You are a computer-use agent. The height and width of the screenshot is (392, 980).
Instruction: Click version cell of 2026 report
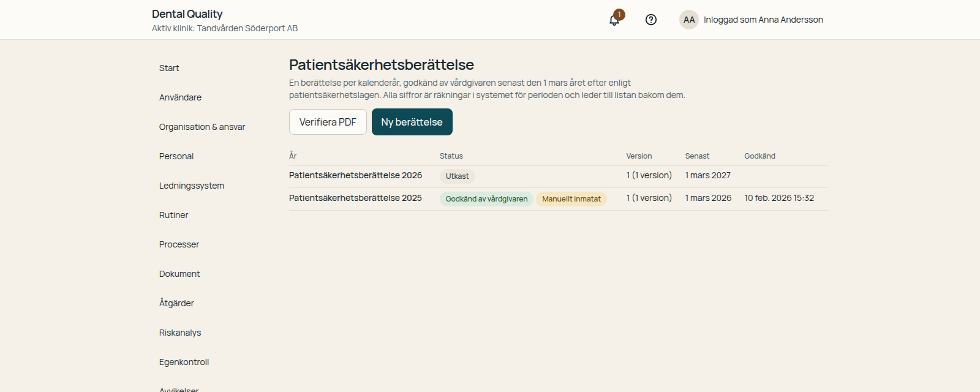(x=649, y=175)
